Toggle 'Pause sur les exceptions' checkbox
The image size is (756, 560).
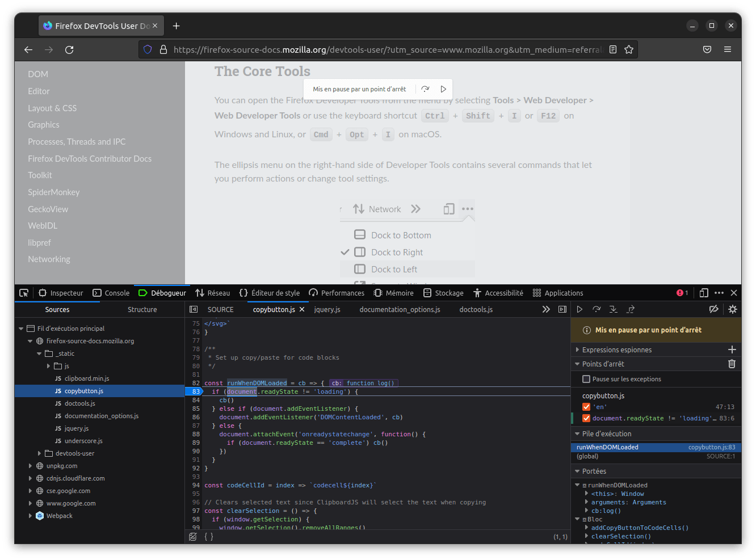point(586,379)
